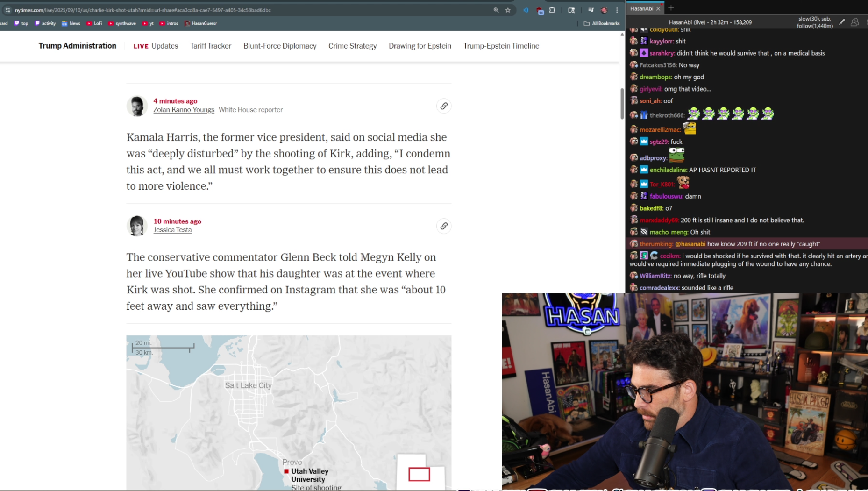Click username enchiladaline in chat
Image resolution: width=868 pixels, height=491 pixels.
pyautogui.click(x=669, y=170)
